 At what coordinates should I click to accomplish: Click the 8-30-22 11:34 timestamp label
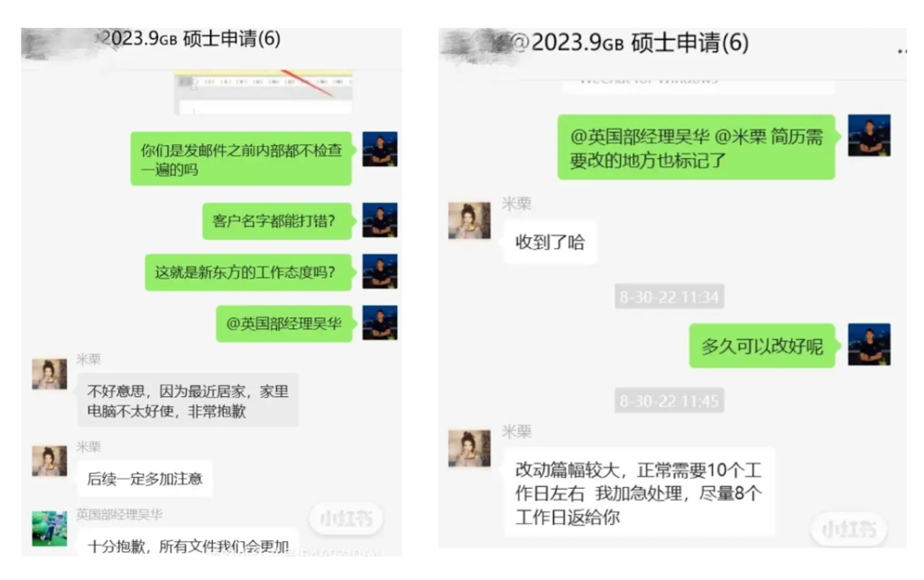[x=669, y=297]
